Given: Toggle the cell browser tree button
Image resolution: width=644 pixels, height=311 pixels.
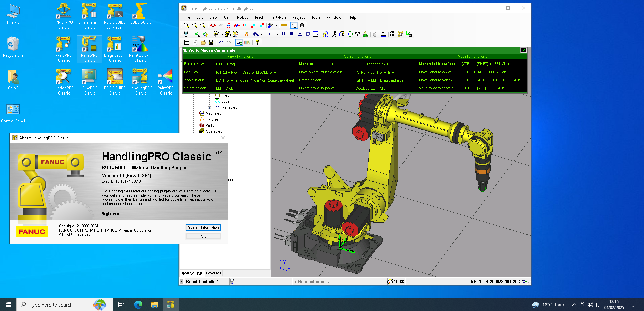Looking at the screenshot, I should tap(239, 42).
